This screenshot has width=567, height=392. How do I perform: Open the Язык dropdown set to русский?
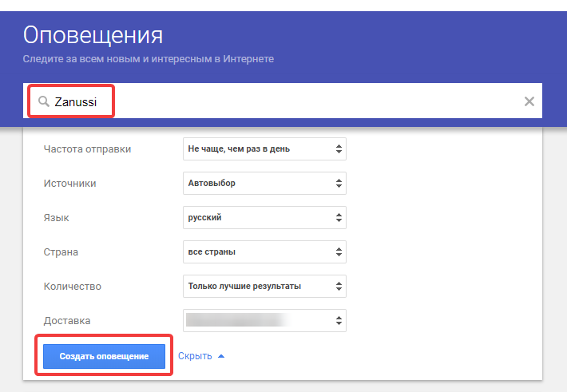pos(264,218)
